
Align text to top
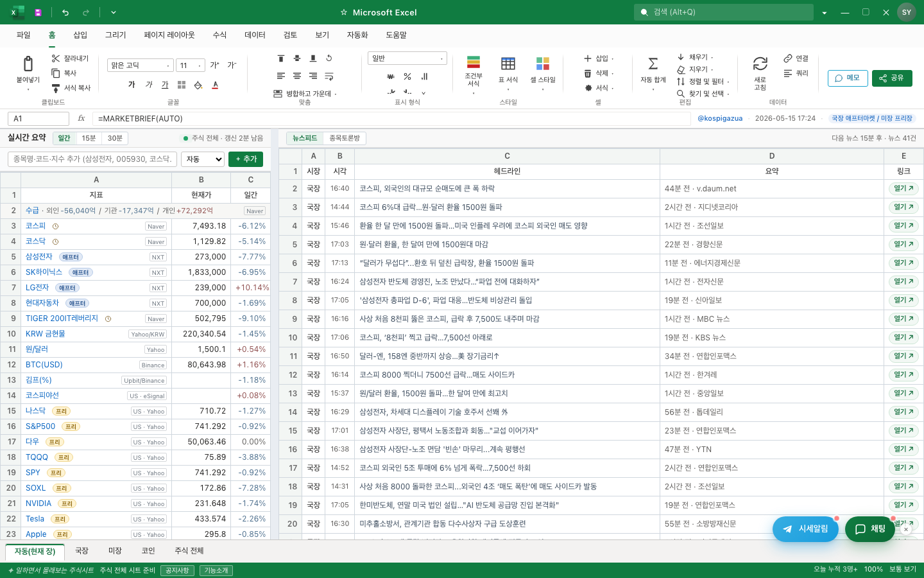pos(280,58)
